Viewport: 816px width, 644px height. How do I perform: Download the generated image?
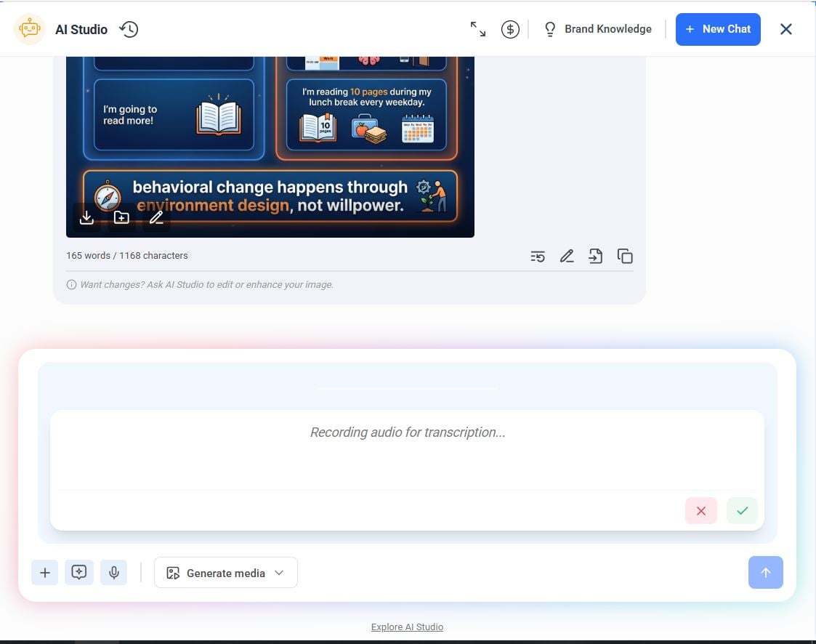tap(86, 217)
